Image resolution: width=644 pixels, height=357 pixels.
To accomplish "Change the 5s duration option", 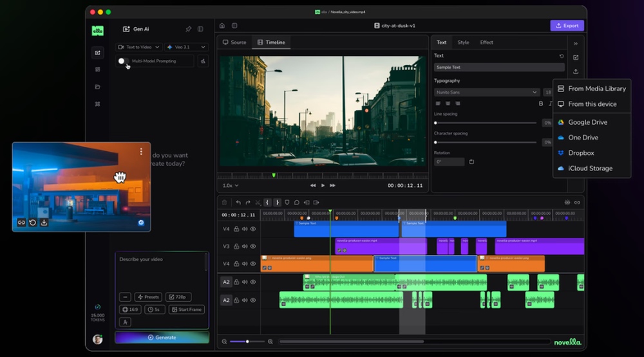I will (155, 309).
